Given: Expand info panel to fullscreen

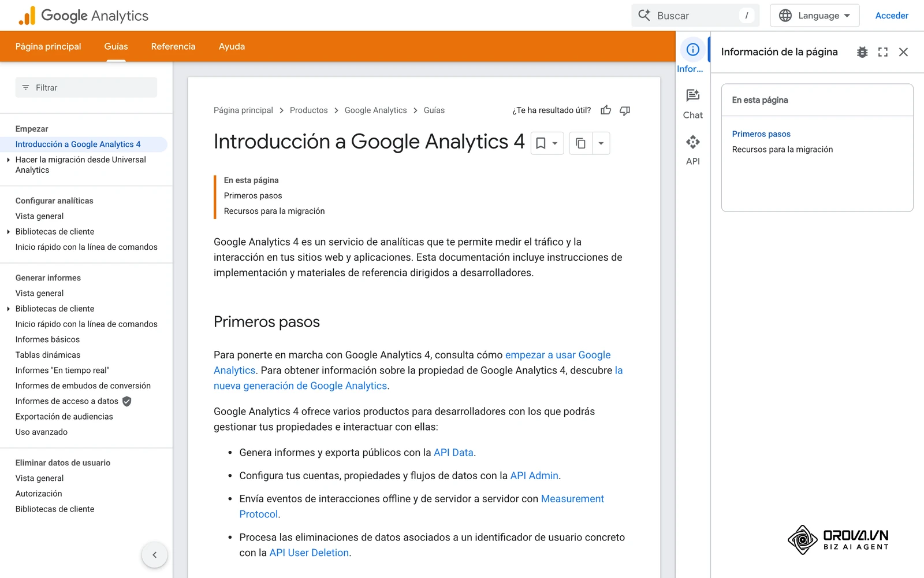Looking at the screenshot, I should coord(883,52).
